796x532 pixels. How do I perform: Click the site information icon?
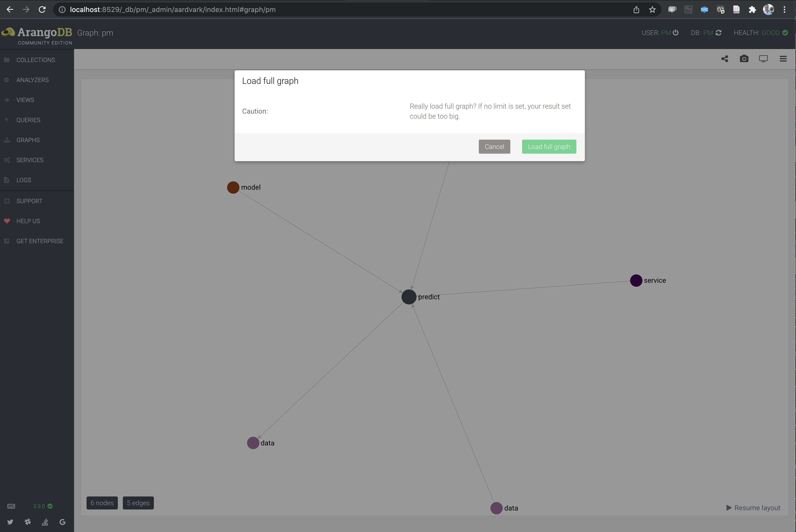pos(62,10)
